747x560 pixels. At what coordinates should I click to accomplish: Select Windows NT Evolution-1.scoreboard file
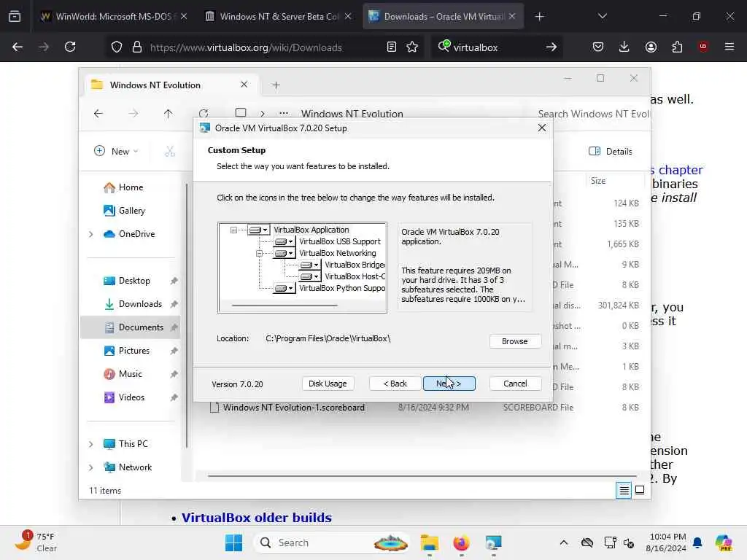click(x=293, y=408)
